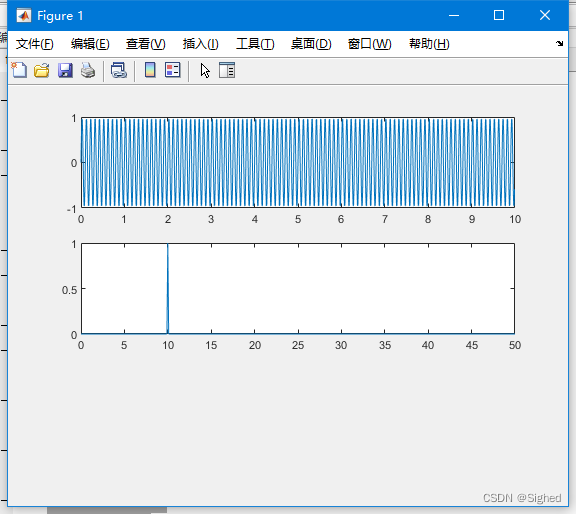Click the New Figure toolbar icon
Image resolution: width=576 pixels, height=514 pixels.
pos(19,70)
